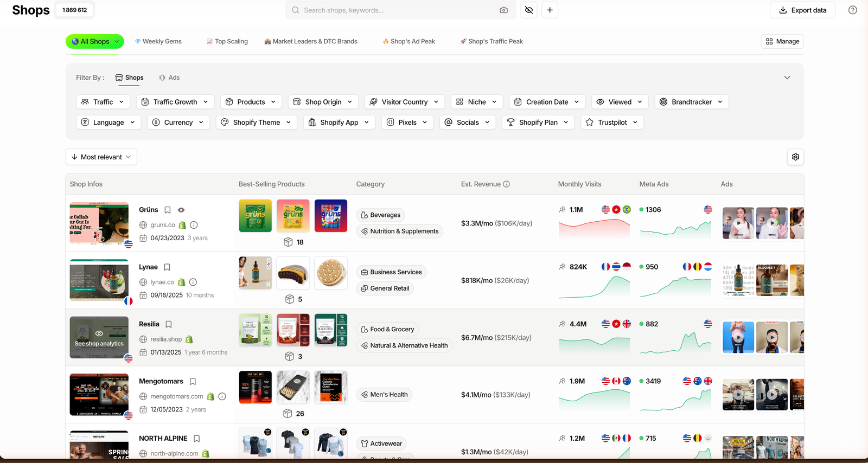The width and height of the screenshot is (868, 463).
Task: Open the Shopify Theme filter dropdown
Action: click(x=257, y=122)
